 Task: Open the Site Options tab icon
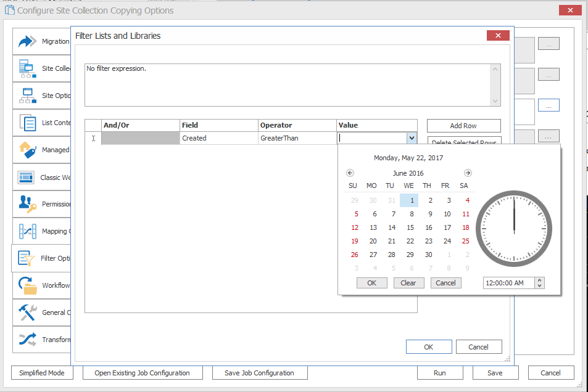[28, 96]
